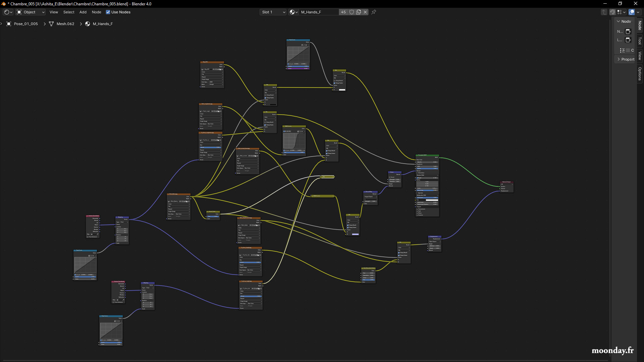Toggle Clamp Result on Mix node feeding Base Color
The height and width of the screenshot is (362, 644).
[334, 80]
